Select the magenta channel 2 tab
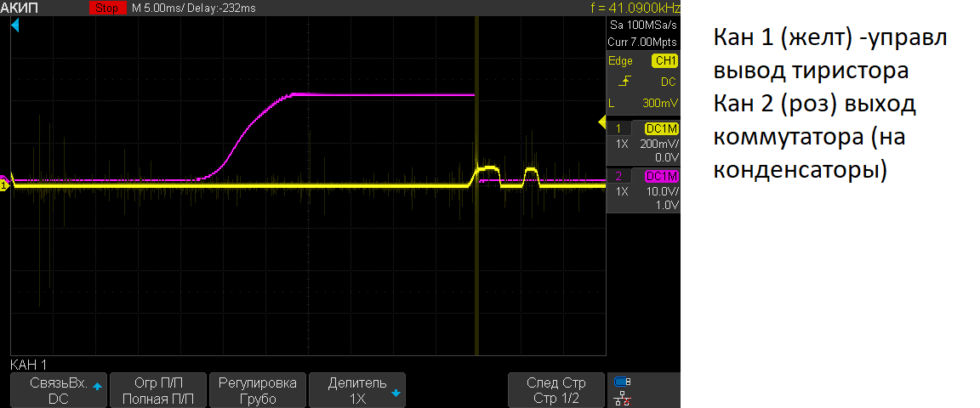Viewport: 980px width, 408px height. click(618, 176)
